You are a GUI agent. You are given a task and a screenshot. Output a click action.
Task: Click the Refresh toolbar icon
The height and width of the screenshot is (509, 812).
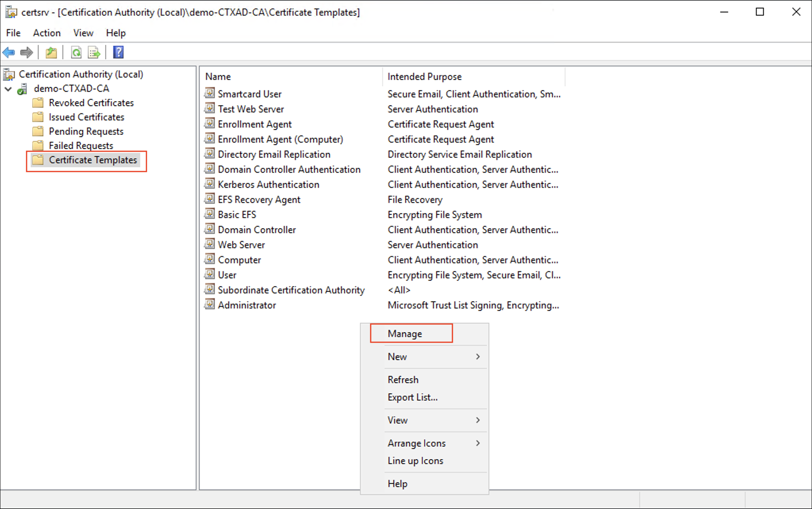click(x=76, y=52)
